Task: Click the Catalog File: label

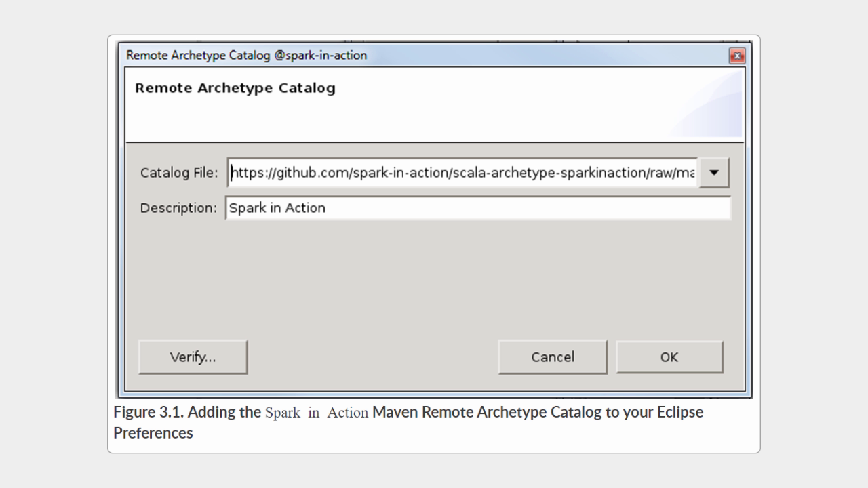Action: click(x=179, y=173)
